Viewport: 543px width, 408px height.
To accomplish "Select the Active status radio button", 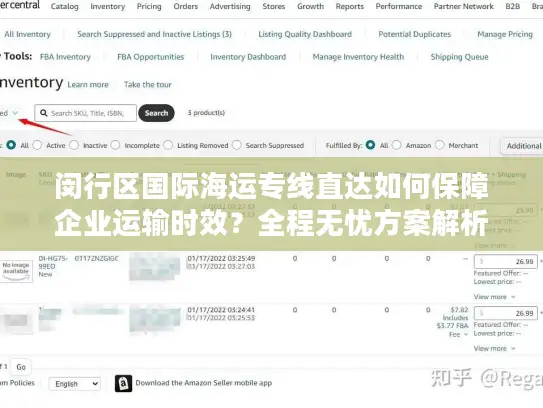I will coord(37,145).
